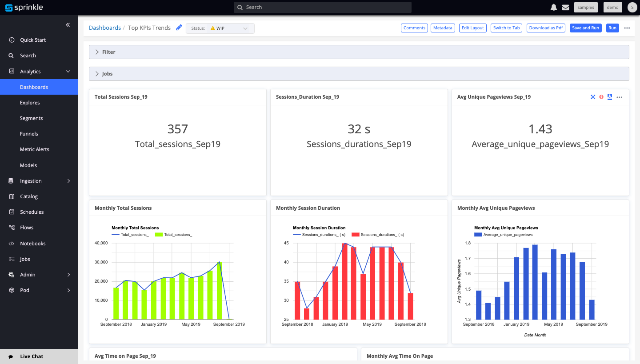Click the red info icon on Avg Unique Pageviews
Screen dimensions: 640x364
(x=601, y=97)
